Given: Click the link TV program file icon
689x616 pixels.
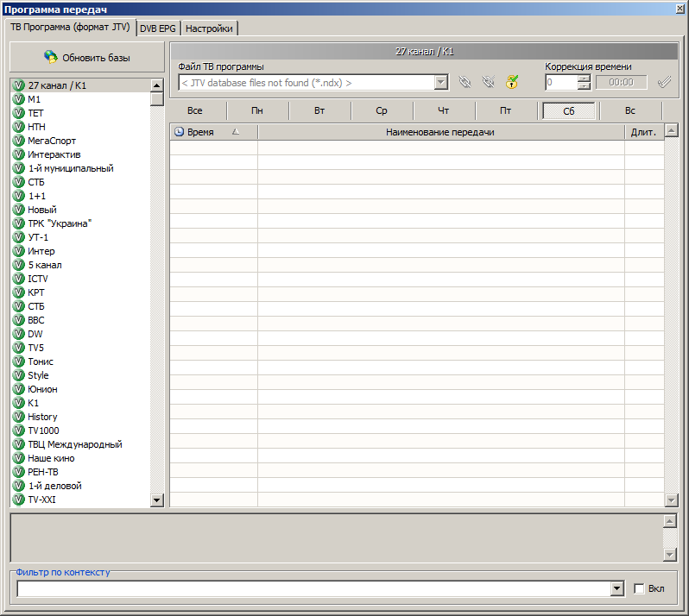Looking at the screenshot, I should (x=465, y=83).
